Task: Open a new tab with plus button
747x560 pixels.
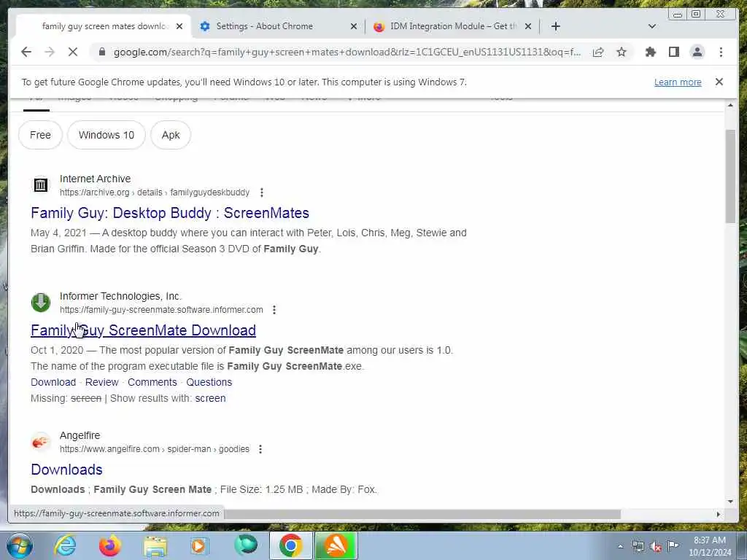Action: (555, 26)
